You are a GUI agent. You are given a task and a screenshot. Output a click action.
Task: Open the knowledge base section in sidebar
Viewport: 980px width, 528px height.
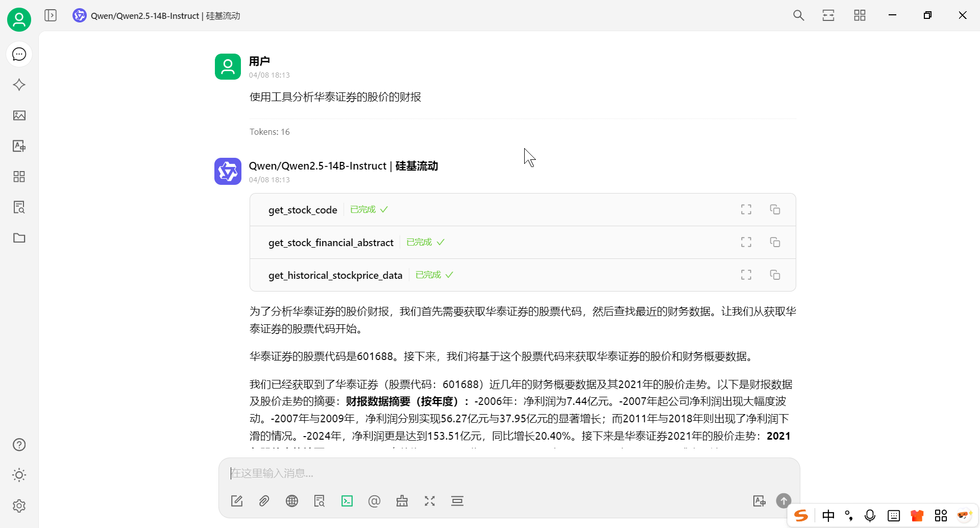click(x=19, y=207)
